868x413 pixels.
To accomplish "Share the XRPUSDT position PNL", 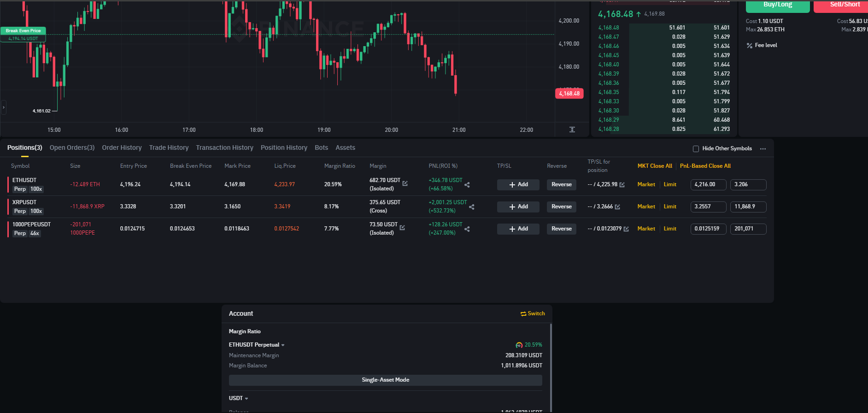I will click(x=472, y=207).
